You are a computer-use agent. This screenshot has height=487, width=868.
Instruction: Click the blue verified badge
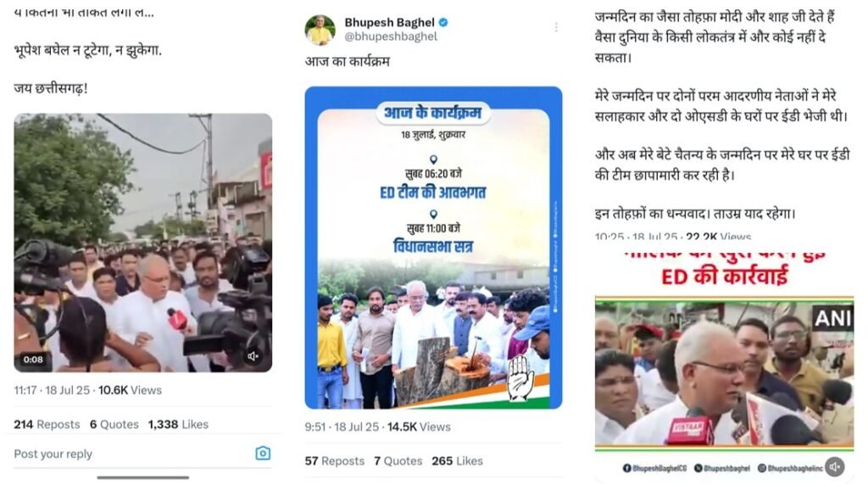pos(443,23)
